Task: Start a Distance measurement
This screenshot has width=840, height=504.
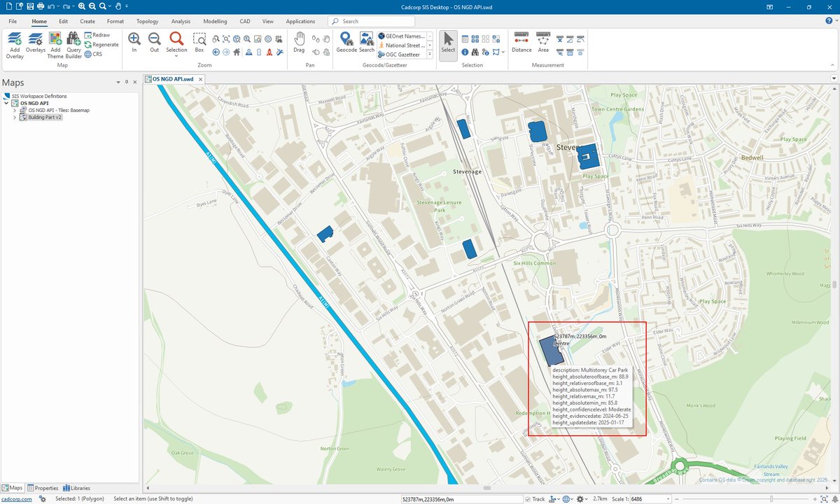Action: [521, 42]
